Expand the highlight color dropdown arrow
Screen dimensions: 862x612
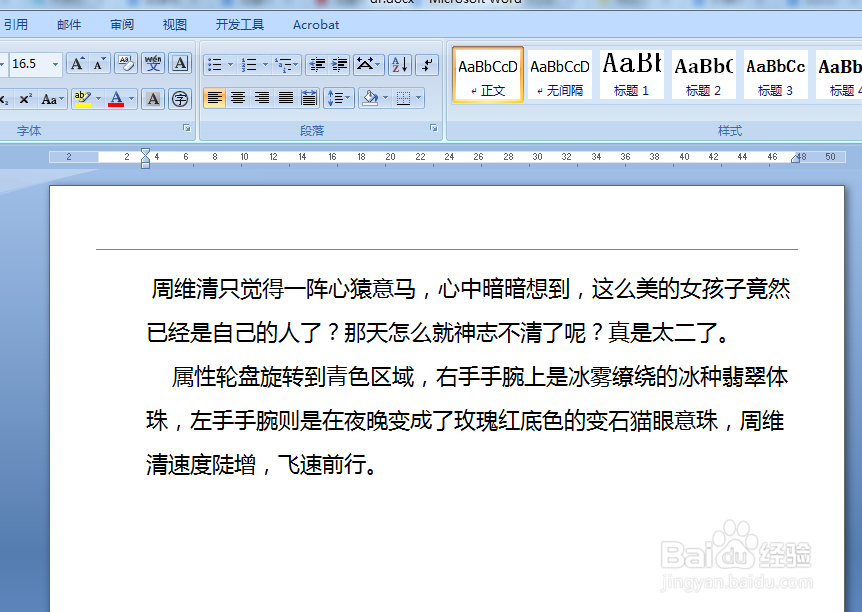coord(98,99)
